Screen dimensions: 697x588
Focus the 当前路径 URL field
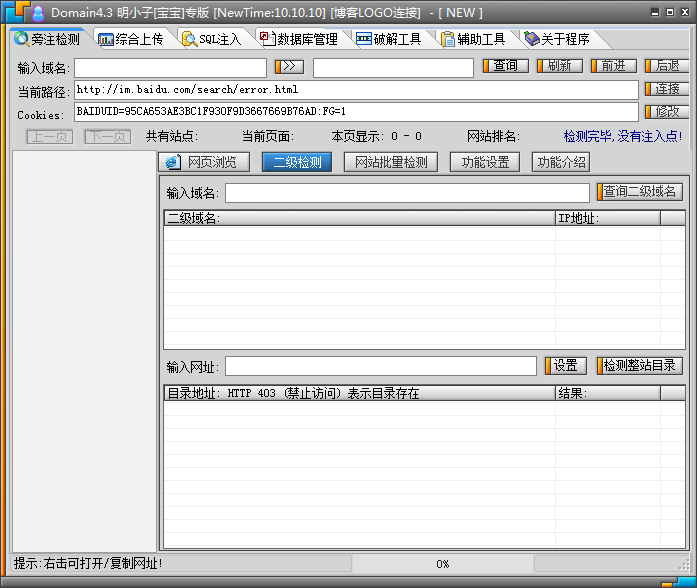point(355,90)
